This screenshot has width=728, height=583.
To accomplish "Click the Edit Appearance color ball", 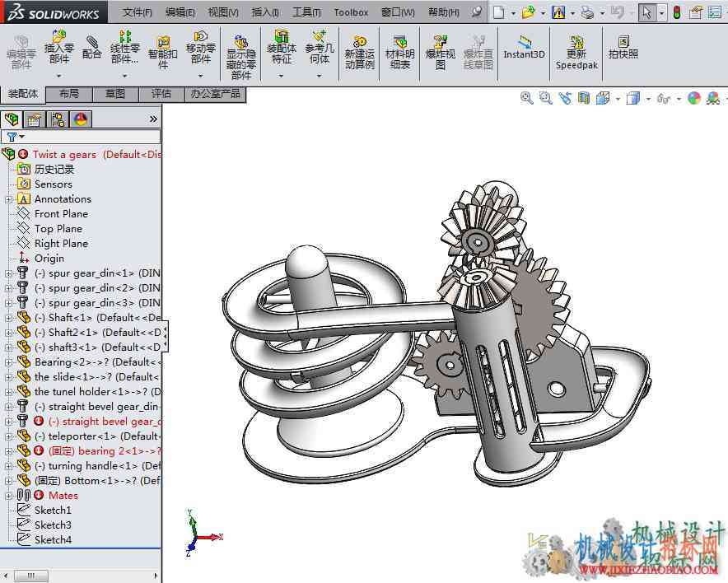I will (694, 98).
